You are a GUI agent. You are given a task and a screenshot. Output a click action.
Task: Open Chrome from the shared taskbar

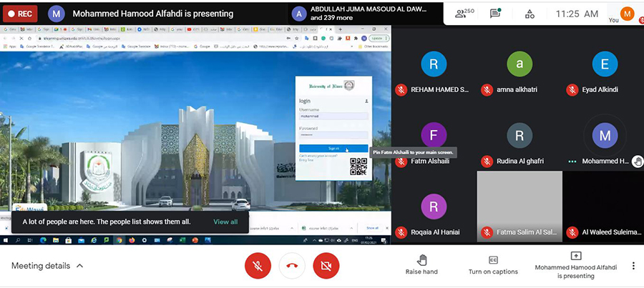click(x=119, y=240)
